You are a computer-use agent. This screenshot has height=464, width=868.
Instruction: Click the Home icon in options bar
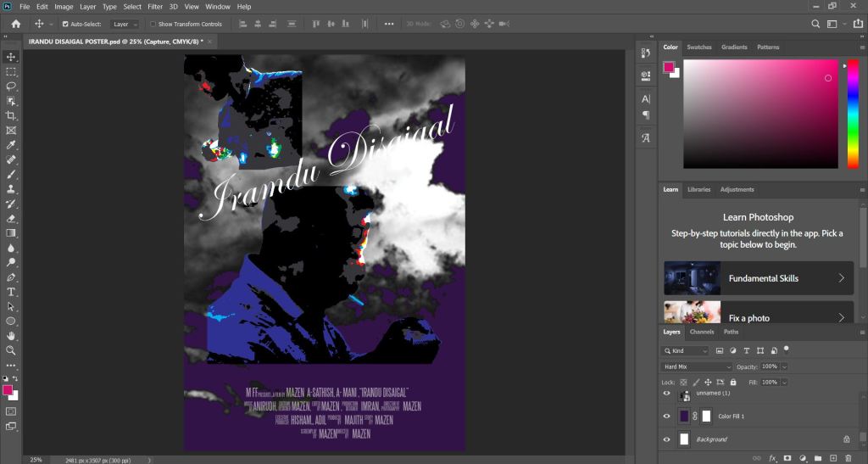tap(16, 24)
